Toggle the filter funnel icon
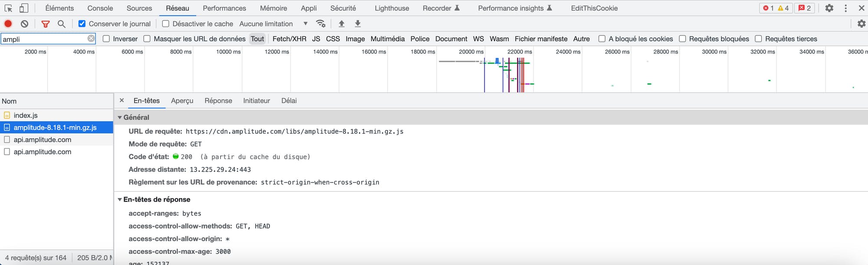Screen dimensions: 868x265 click(x=45, y=24)
